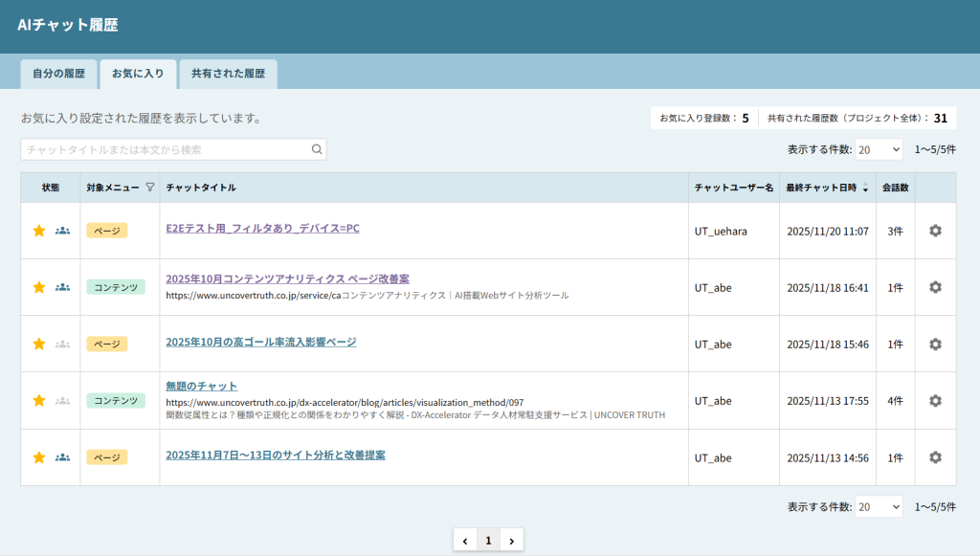Click sort arrows on 最終チャット日時 column
The height and width of the screenshot is (556, 980).
tap(866, 188)
